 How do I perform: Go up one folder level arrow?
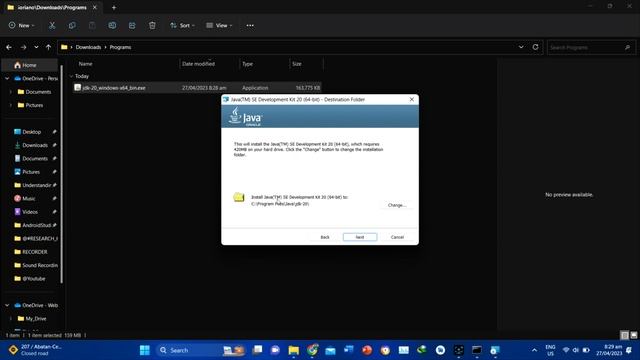coord(48,47)
